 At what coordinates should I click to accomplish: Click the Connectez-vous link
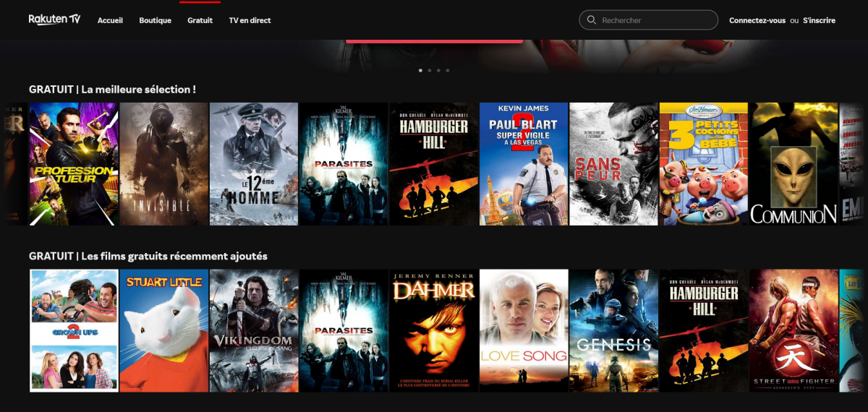click(757, 20)
